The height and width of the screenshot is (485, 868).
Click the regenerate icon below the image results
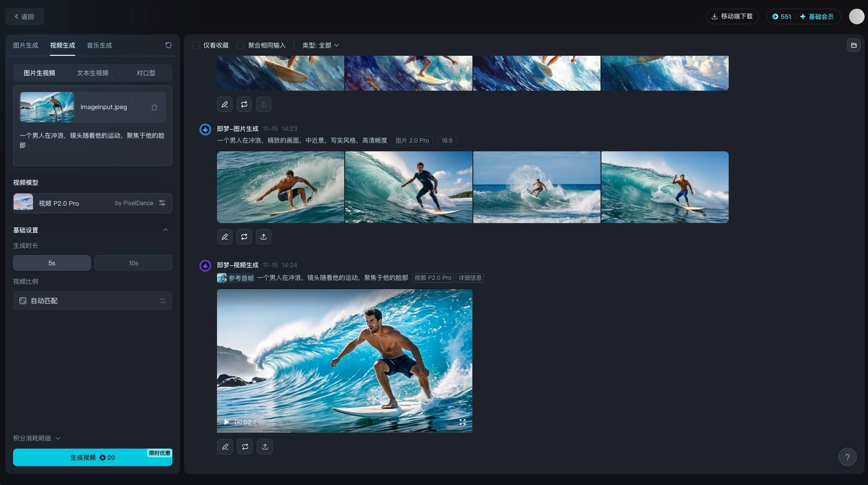[x=244, y=237]
